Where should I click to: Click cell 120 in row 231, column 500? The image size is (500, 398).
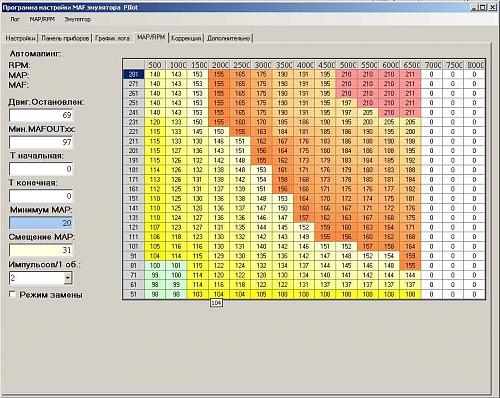tap(155, 122)
